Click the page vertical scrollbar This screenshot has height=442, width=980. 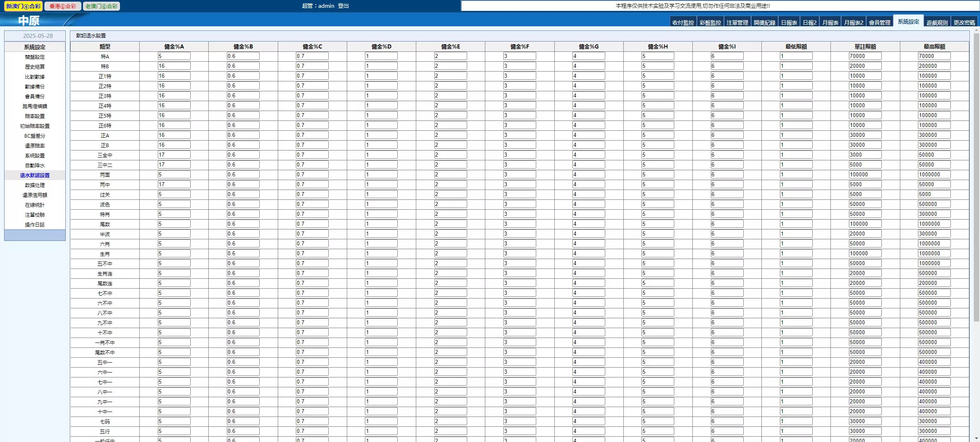976,177
